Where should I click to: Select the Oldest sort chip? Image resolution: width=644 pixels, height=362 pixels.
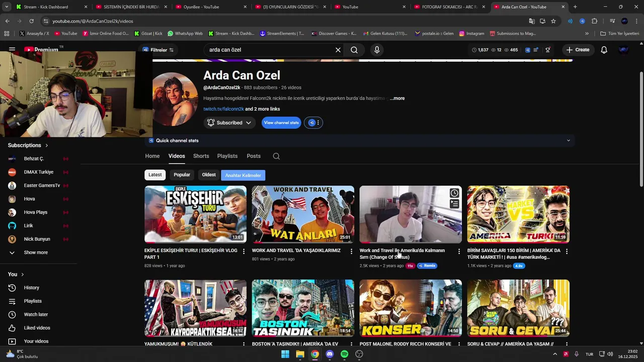click(209, 175)
